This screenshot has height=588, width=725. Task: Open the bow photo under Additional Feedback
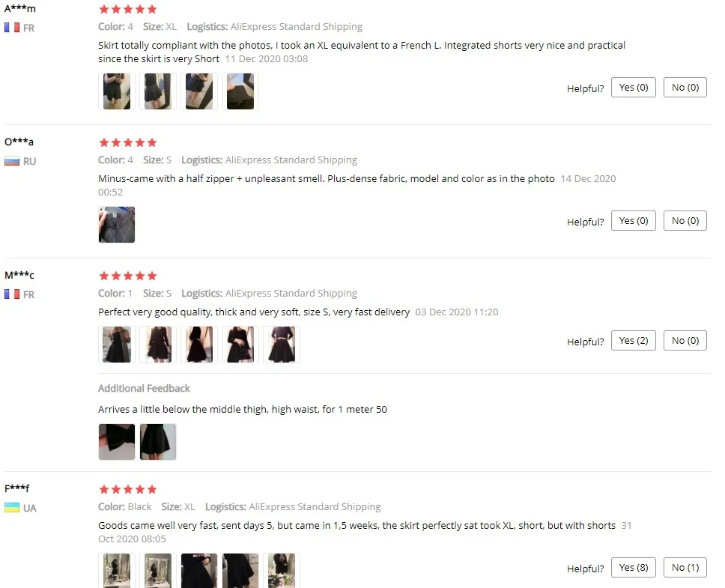coord(117,442)
